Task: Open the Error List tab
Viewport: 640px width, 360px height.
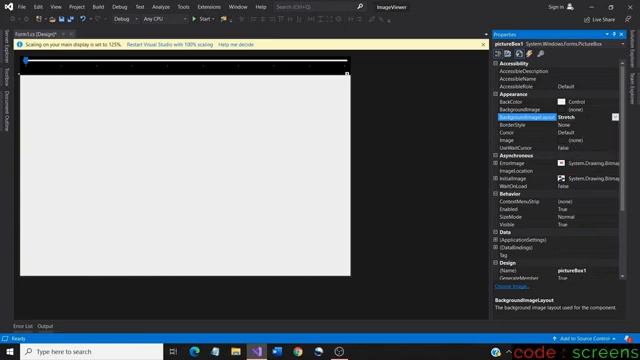Action: click(x=22, y=326)
